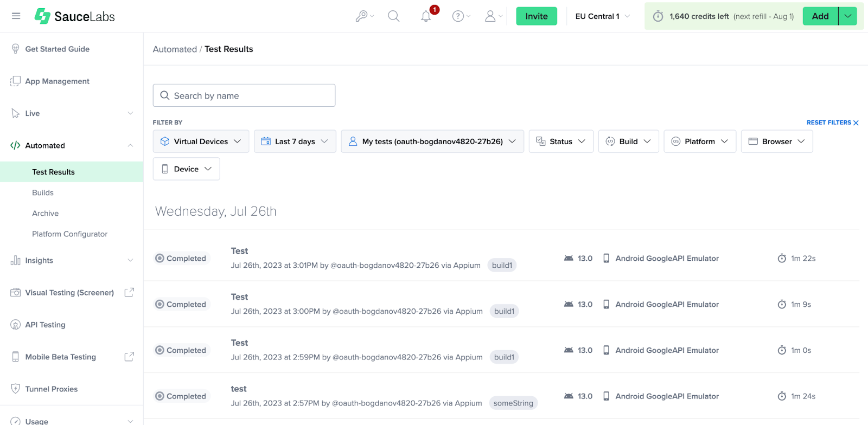Open Get Started Guide

tap(58, 49)
